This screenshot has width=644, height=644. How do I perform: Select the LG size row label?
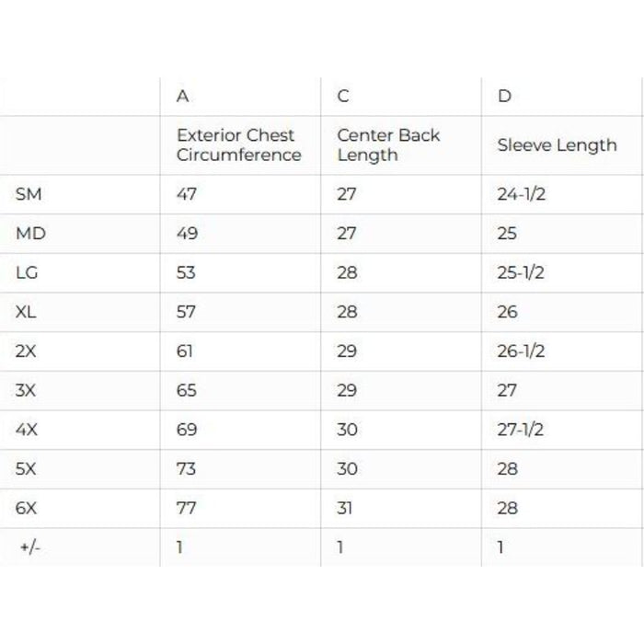pos(28,273)
